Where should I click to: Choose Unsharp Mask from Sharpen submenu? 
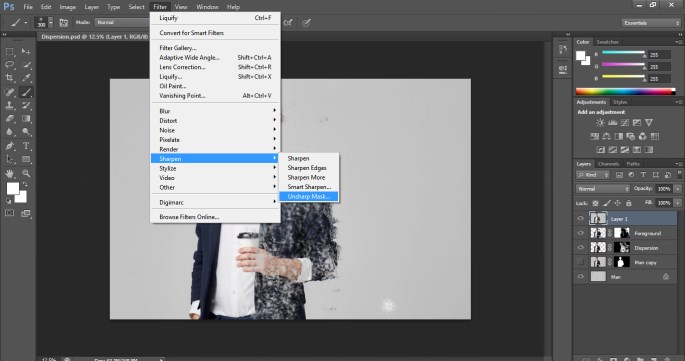tap(308, 197)
